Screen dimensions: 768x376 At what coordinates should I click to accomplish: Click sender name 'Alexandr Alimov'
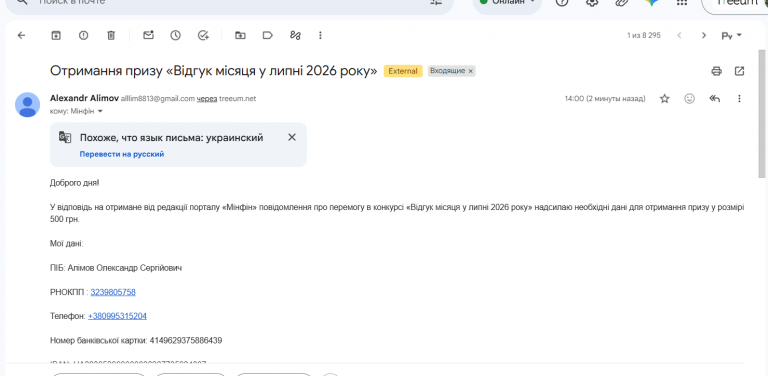point(84,98)
